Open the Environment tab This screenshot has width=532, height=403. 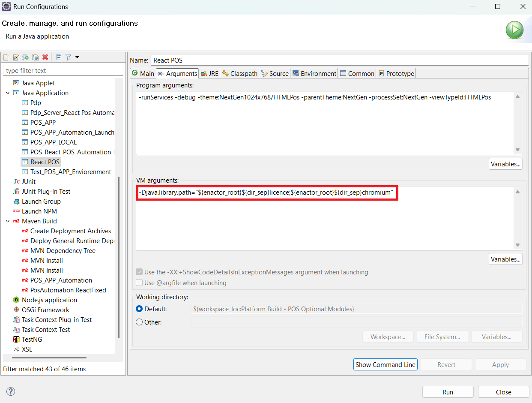point(314,73)
